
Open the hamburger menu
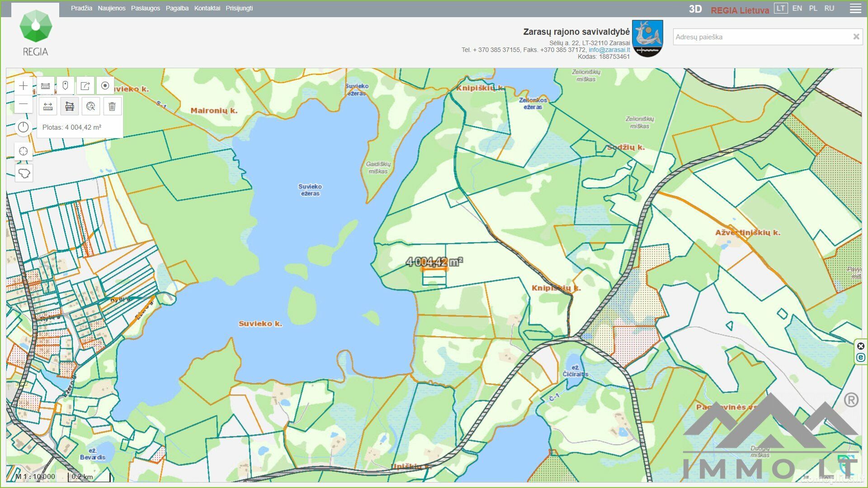pos(855,9)
